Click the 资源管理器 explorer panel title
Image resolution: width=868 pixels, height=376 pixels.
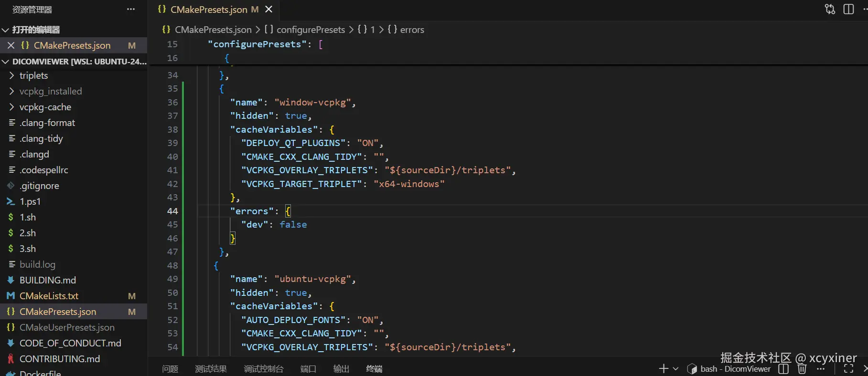pyautogui.click(x=32, y=9)
